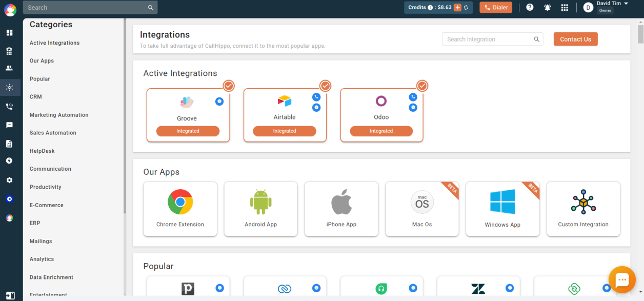Select the Productivity category
This screenshot has height=301, width=644.
coord(45,187)
